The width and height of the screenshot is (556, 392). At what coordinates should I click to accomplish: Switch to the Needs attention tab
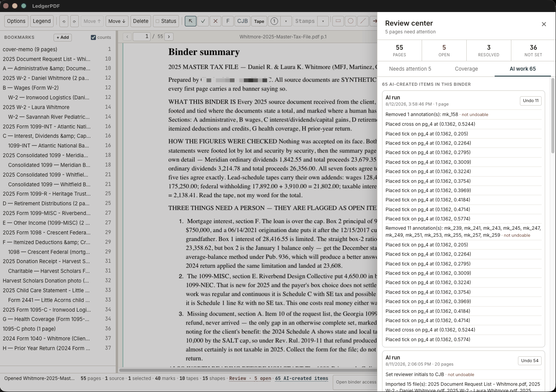(x=410, y=69)
